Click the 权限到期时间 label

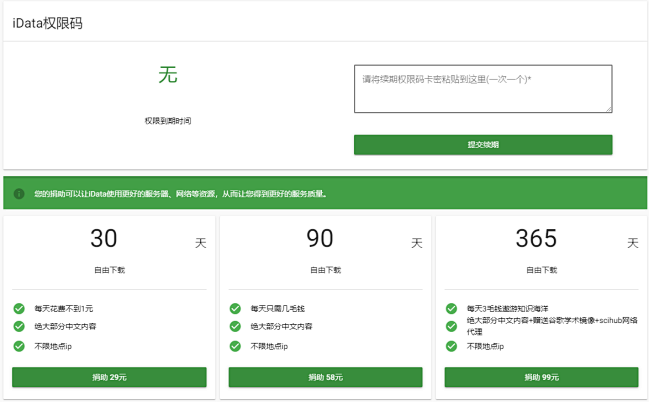coord(168,121)
